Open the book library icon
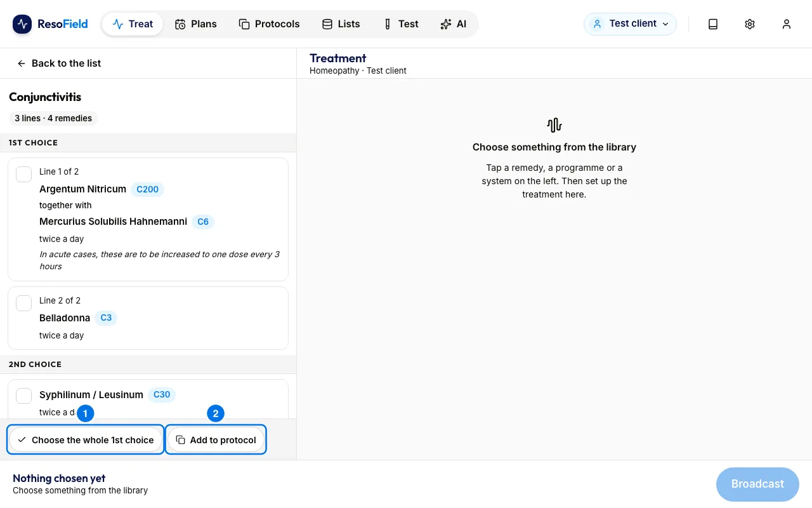 (713, 24)
